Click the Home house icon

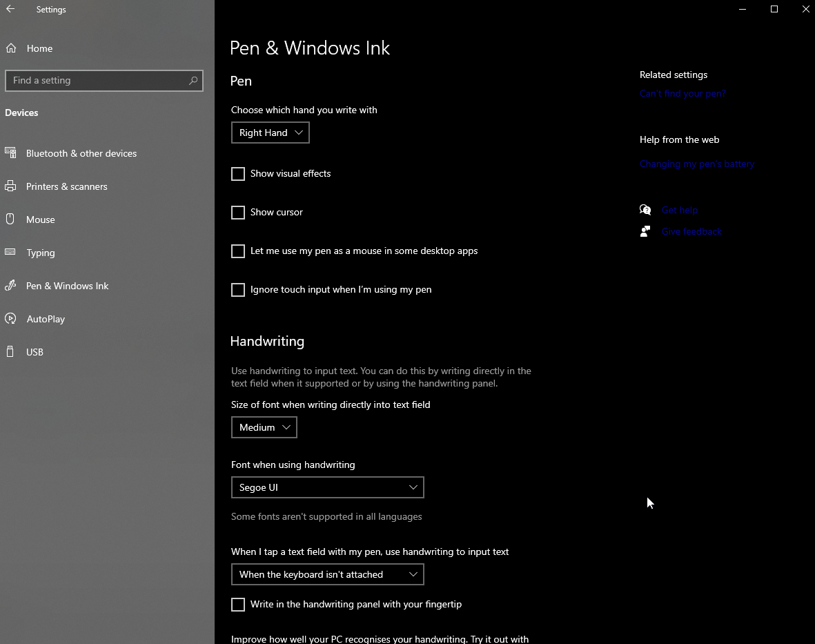pos(11,48)
